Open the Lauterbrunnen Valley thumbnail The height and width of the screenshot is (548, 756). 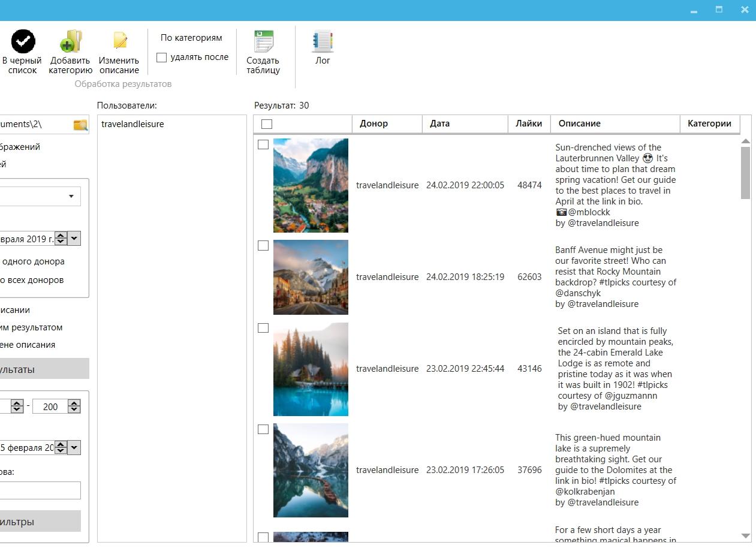311,185
